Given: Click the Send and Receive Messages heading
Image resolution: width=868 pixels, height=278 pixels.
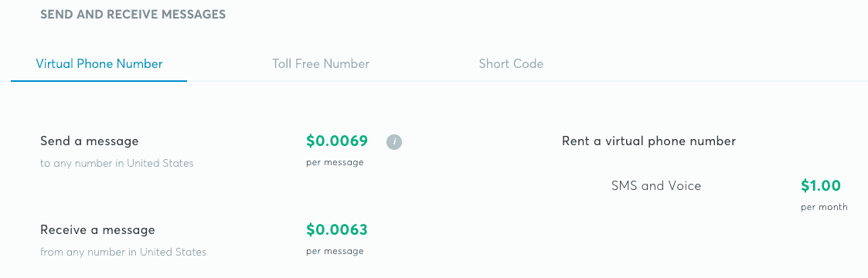Looking at the screenshot, I should click(x=133, y=15).
